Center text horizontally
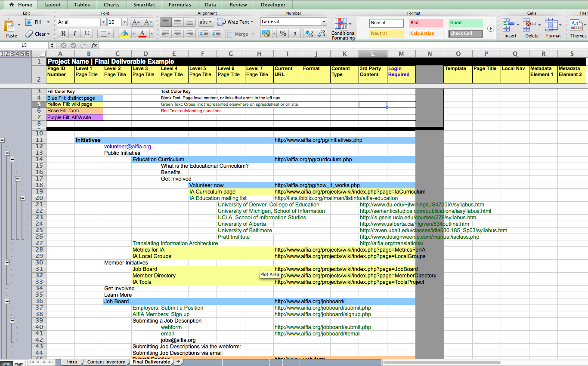 click(177, 34)
